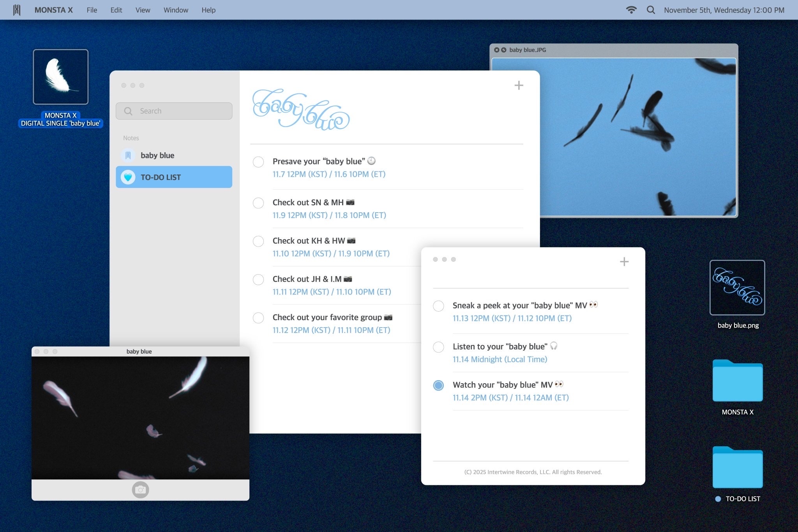Click the plus icon in small to-do window

tap(624, 262)
